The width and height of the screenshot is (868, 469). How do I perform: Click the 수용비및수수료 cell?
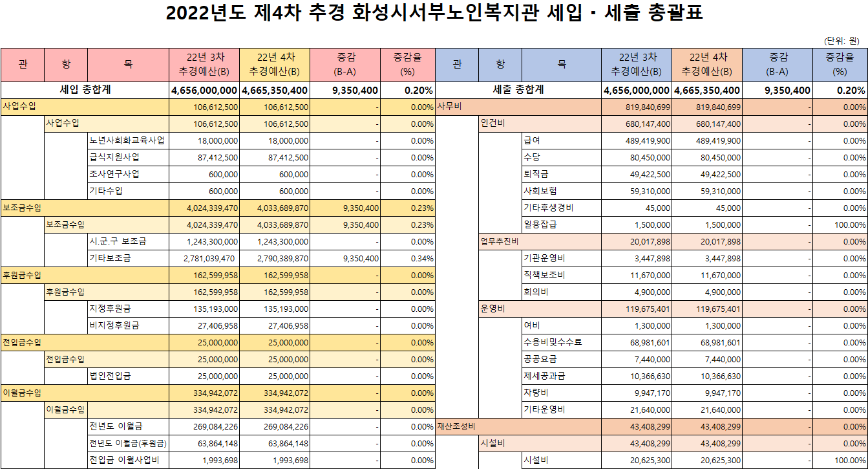553,342
